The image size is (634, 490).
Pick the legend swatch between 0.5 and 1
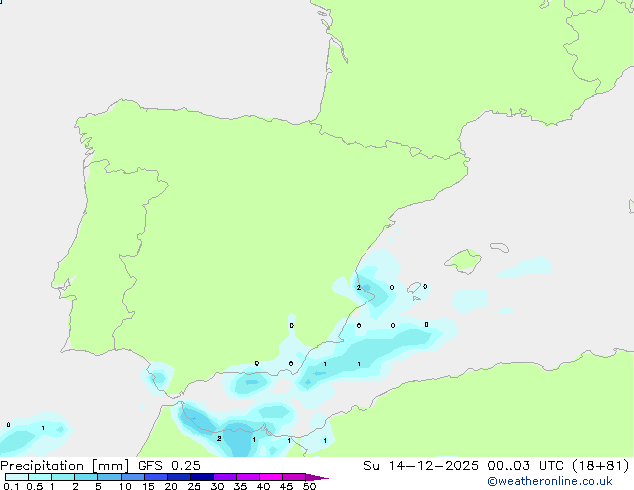(40, 477)
